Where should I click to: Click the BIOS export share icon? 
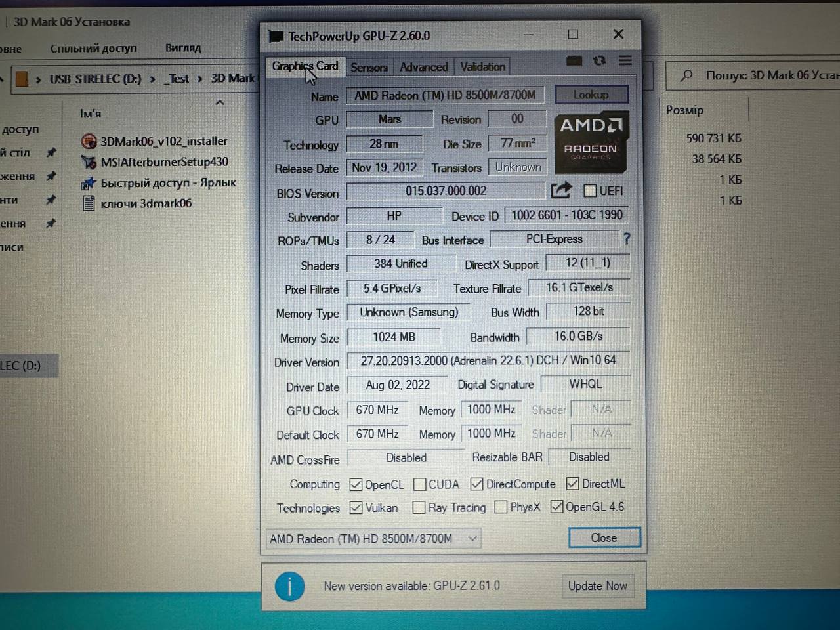561,191
